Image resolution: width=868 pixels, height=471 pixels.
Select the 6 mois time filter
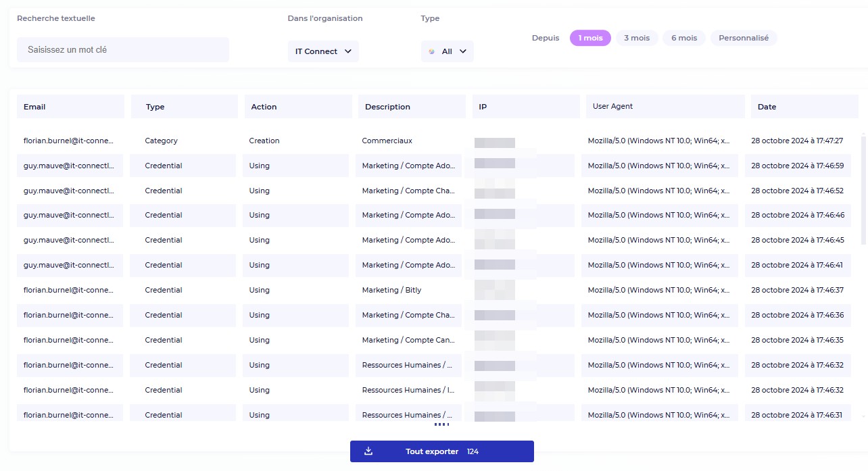(683, 38)
